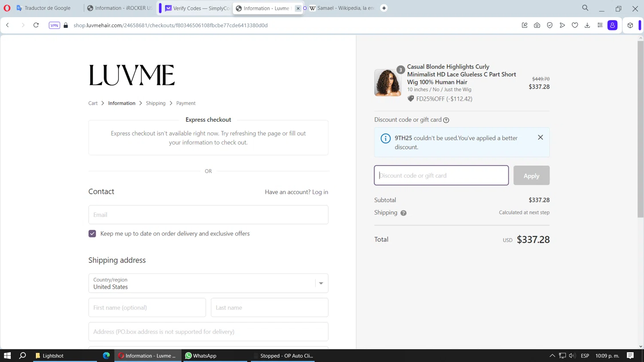The image size is (644, 362).
Task: Click the Discount code or gift card field
Action: (441, 175)
